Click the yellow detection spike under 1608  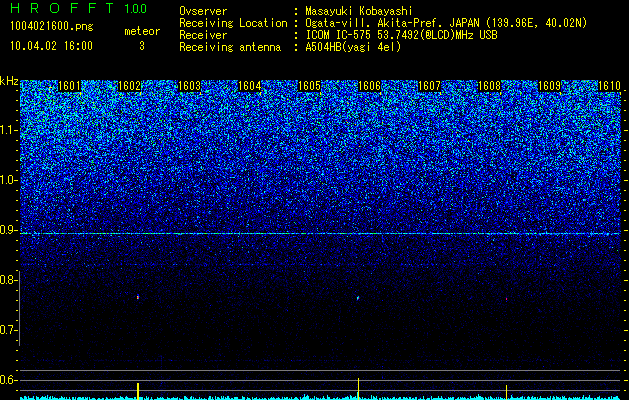506,392
